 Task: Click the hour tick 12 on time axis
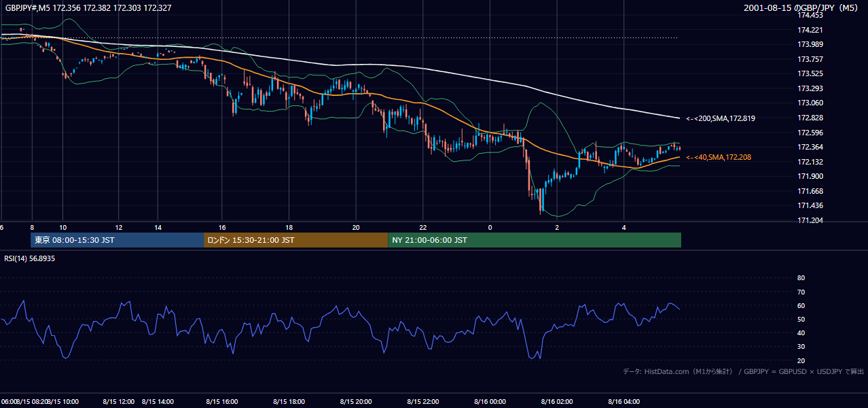coord(119,227)
